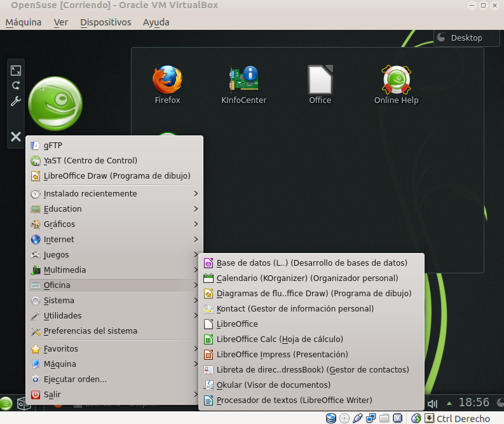The width and height of the screenshot is (504, 424).
Task: Click the wrench settings icon in panel toolbox
Action: pyautogui.click(x=16, y=101)
